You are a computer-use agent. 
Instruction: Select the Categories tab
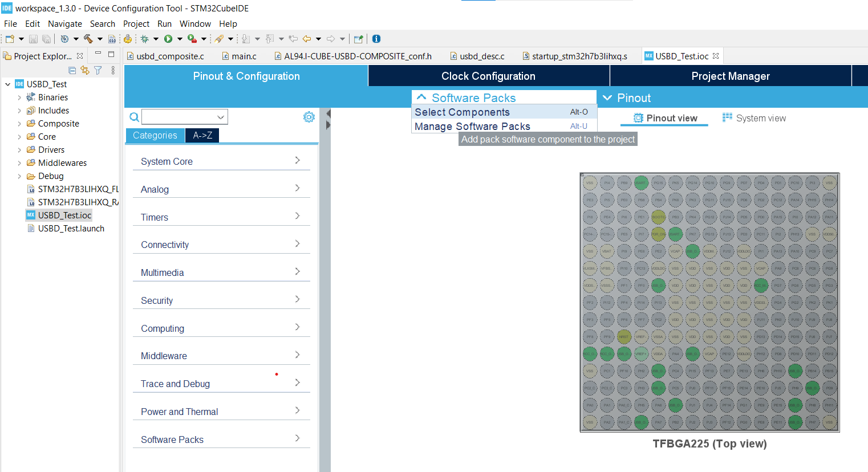tap(155, 135)
